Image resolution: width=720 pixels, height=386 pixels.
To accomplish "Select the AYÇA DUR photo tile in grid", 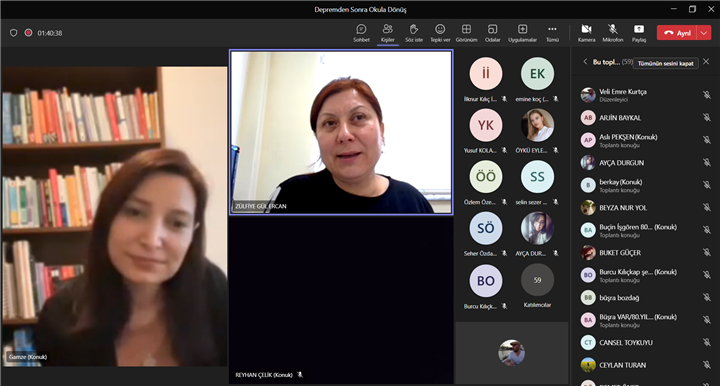I will click(x=537, y=228).
